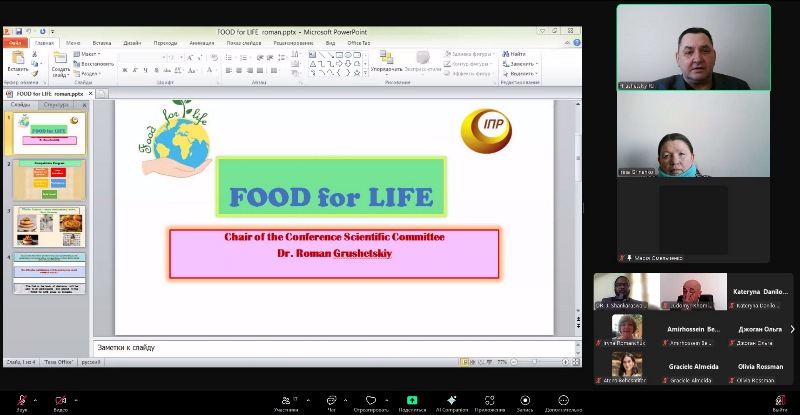
Task: Click the Reactions heart icon
Action: pos(371,399)
